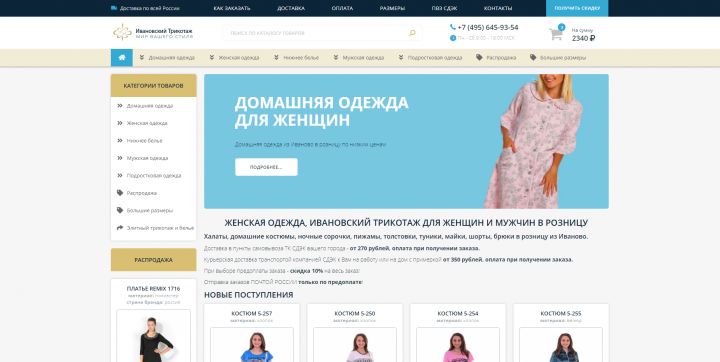Click the delivery truck icon in top bar
This screenshot has height=362, width=720.
pos(114,8)
